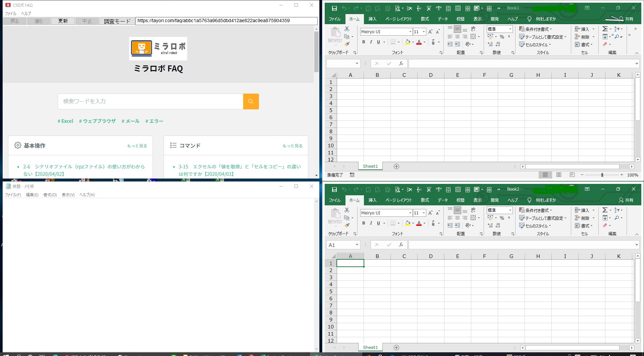
Task: Toggle Bold formatting in Book1
Action: (x=364, y=42)
